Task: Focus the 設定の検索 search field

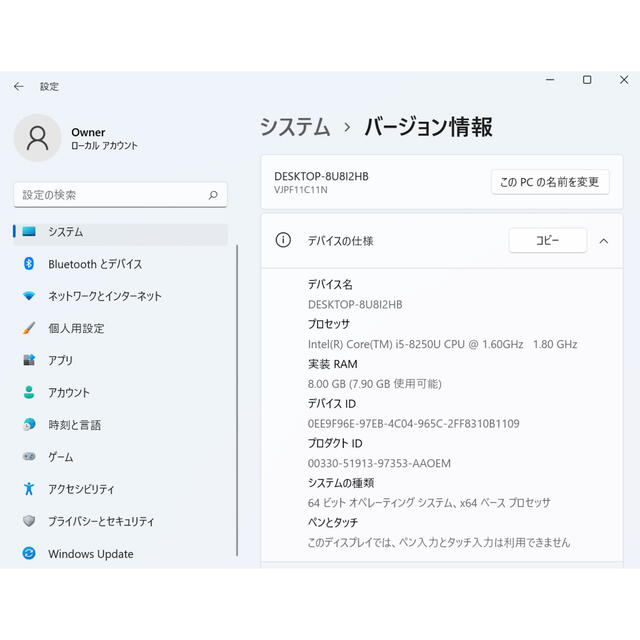Action: 120,195
